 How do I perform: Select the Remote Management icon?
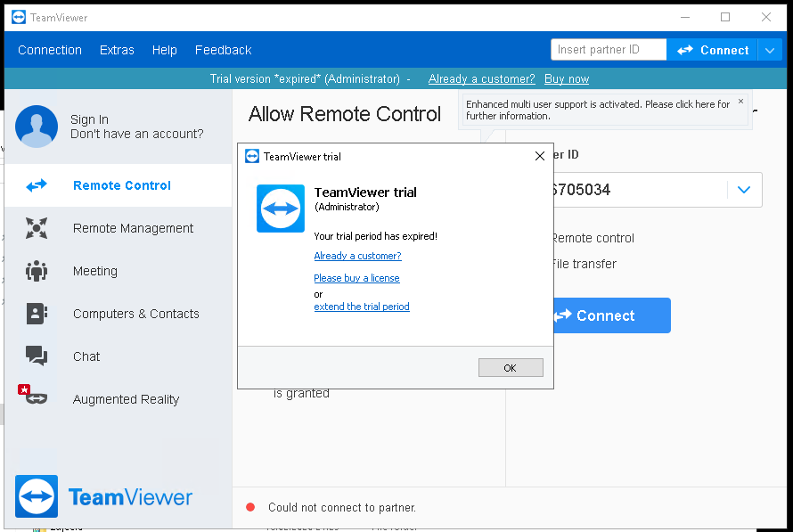pyautogui.click(x=37, y=228)
